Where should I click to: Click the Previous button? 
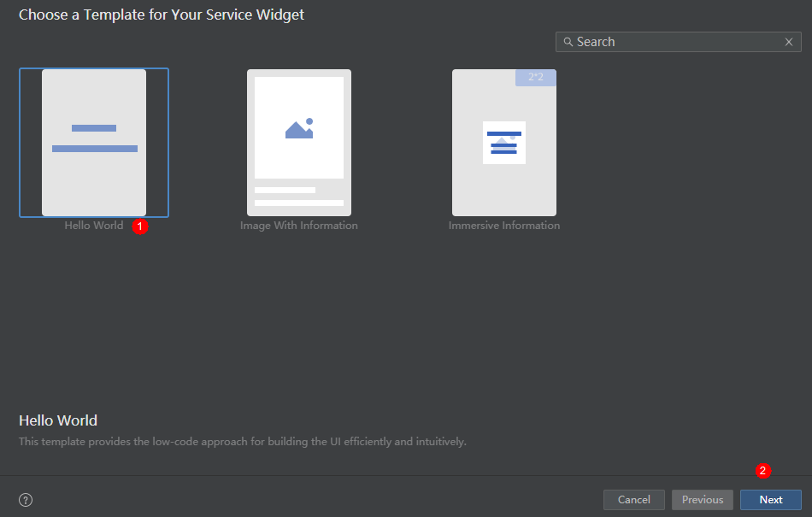pos(702,500)
